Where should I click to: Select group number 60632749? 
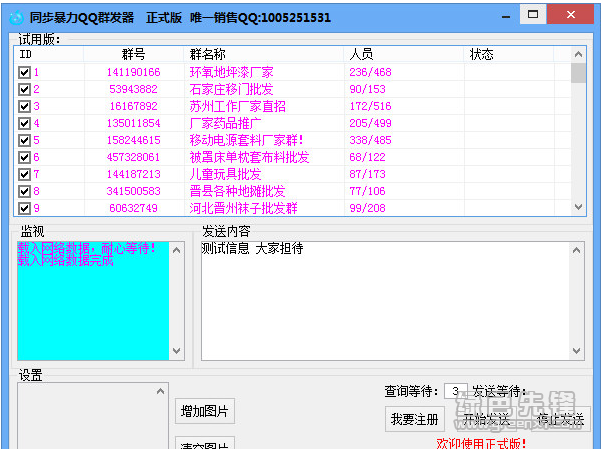coord(133,208)
